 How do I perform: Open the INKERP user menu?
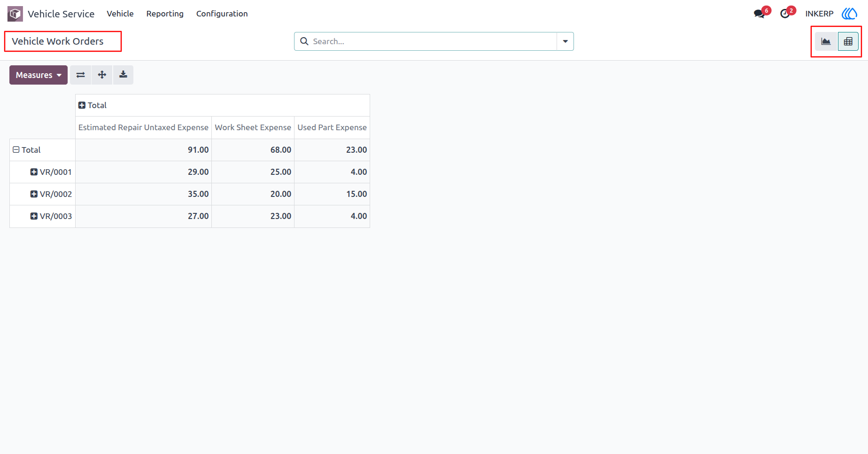pyautogui.click(x=819, y=14)
